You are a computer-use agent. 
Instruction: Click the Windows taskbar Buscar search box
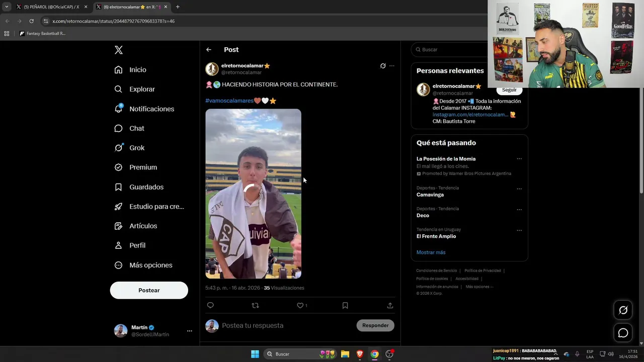300,354
